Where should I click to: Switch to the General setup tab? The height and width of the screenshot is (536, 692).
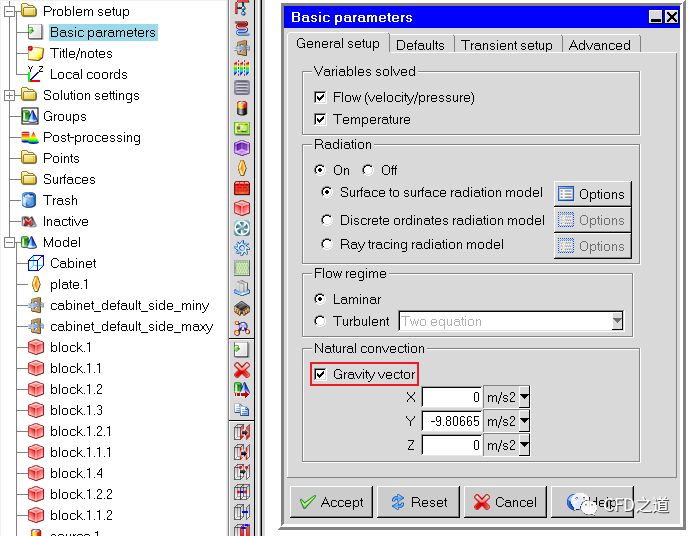(x=338, y=44)
